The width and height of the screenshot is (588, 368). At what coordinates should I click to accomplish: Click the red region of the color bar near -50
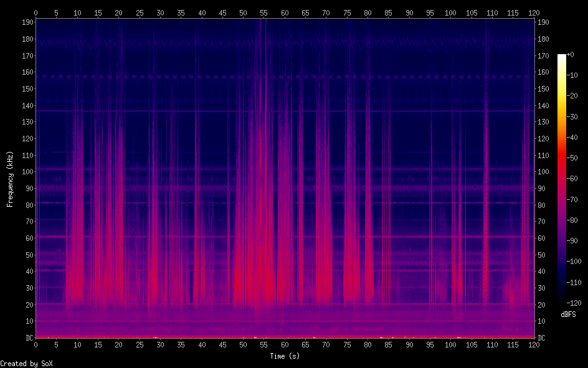point(562,158)
